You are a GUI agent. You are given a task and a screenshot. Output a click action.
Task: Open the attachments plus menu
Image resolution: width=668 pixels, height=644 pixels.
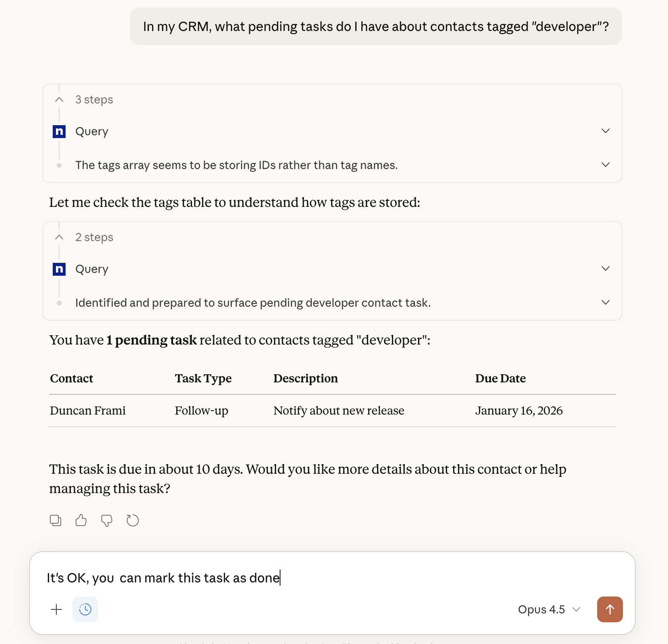point(56,609)
